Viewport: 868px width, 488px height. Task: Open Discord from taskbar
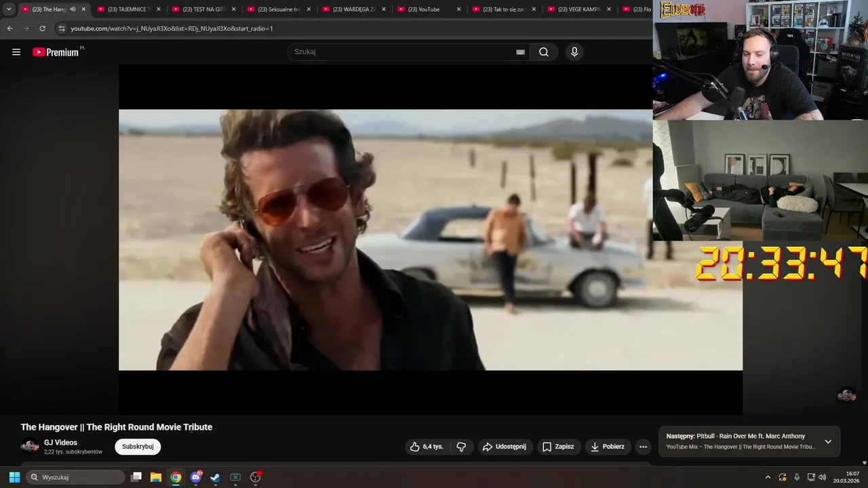[x=196, y=477]
